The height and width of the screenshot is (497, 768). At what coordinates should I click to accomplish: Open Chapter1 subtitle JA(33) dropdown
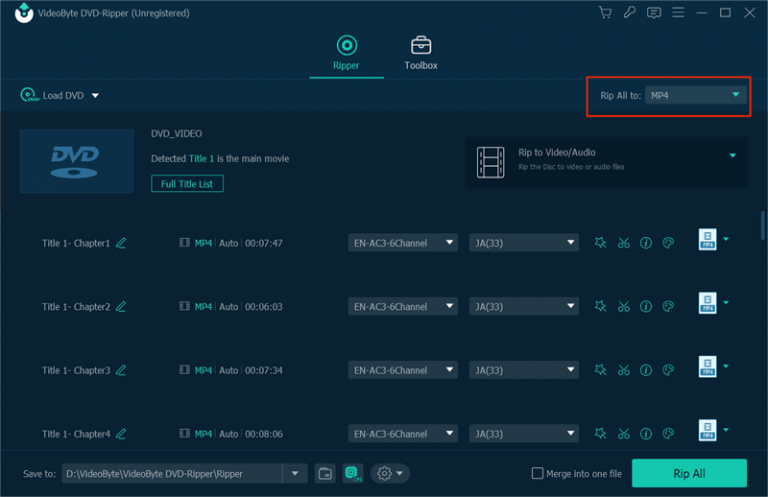point(524,243)
